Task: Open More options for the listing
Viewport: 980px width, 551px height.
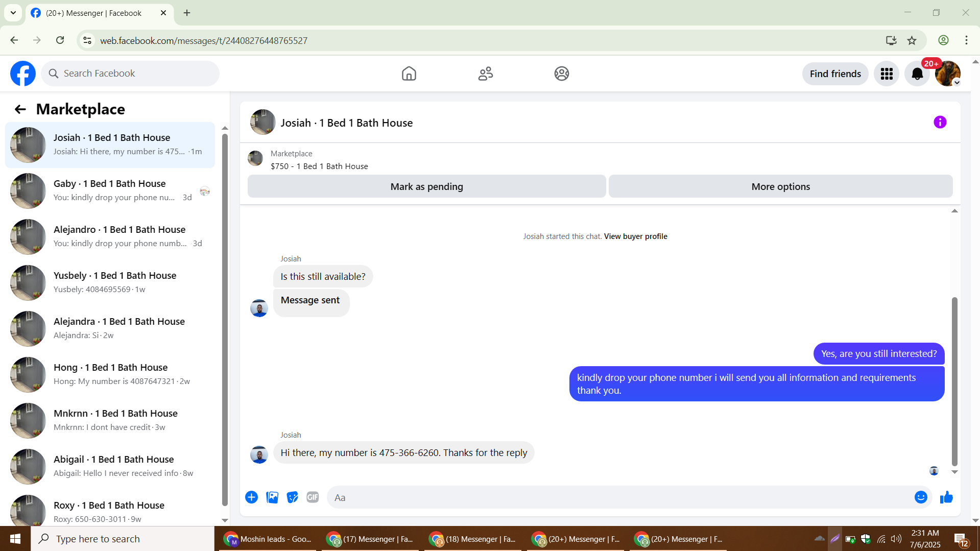Action: [780, 186]
